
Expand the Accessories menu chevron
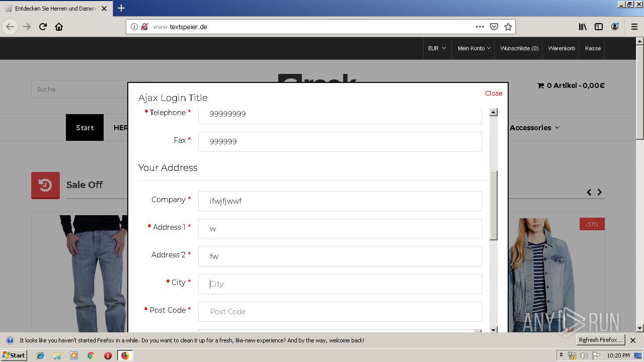pyautogui.click(x=557, y=128)
